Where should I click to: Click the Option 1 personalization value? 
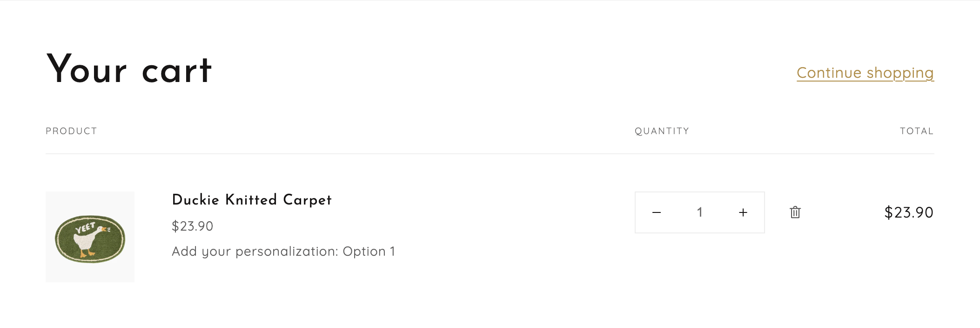[x=369, y=252]
